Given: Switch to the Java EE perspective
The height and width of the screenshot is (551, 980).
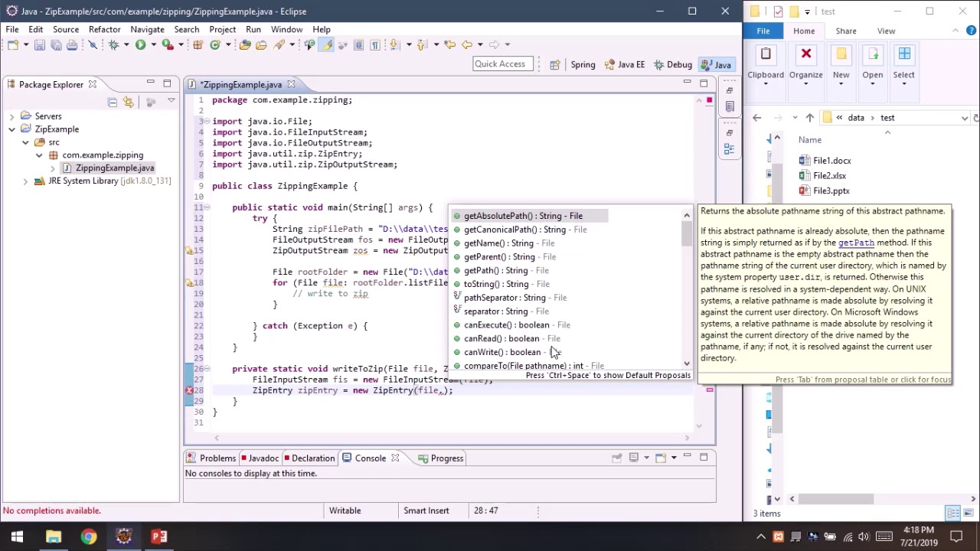Looking at the screenshot, I should pyautogui.click(x=624, y=64).
